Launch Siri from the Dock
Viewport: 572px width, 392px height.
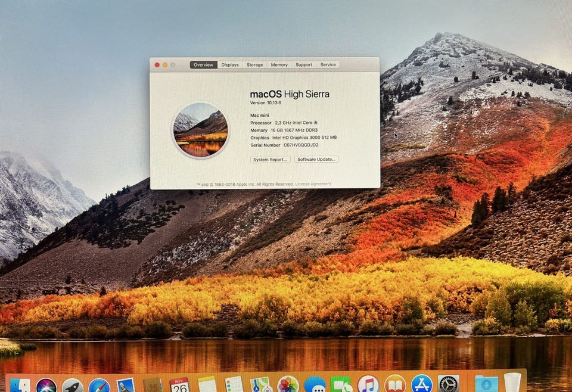coord(46,386)
